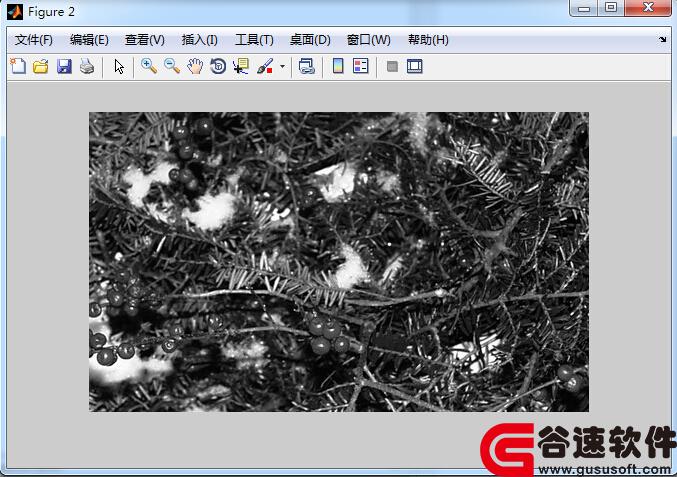
Task: Select the Data Cursor tool
Action: (241, 66)
